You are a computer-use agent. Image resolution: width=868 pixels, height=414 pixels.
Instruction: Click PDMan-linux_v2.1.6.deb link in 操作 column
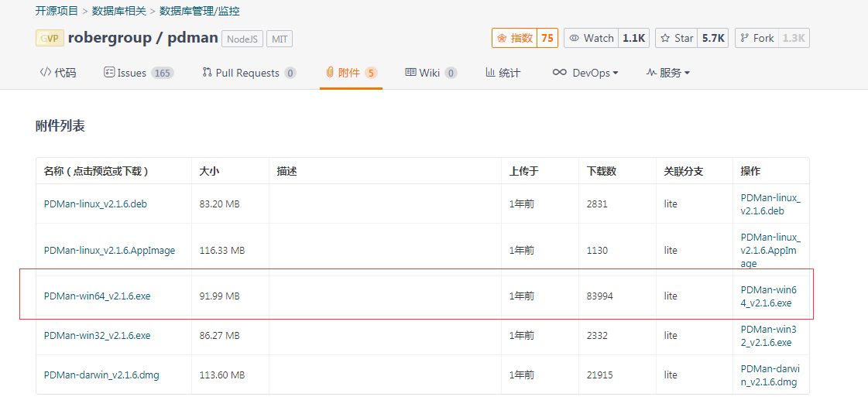click(x=770, y=204)
